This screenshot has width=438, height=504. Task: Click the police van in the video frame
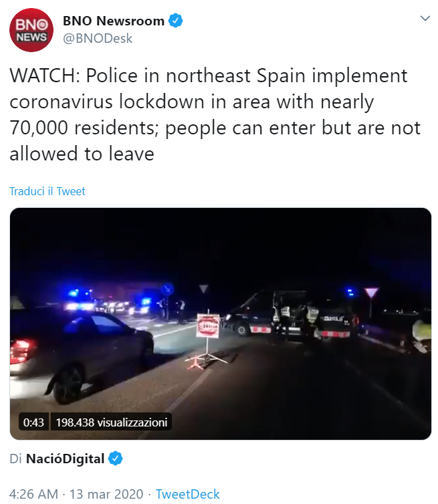[290, 316]
